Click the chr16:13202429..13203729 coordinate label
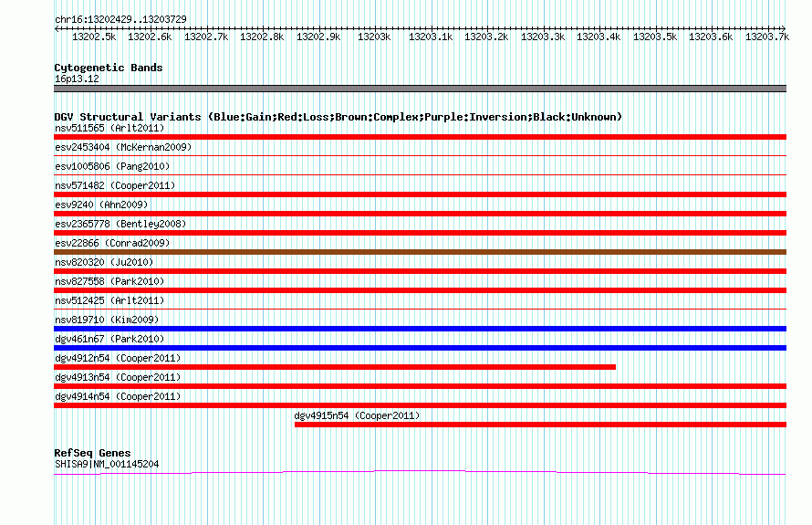Screen dimensions: 812x525 tap(120, 19)
